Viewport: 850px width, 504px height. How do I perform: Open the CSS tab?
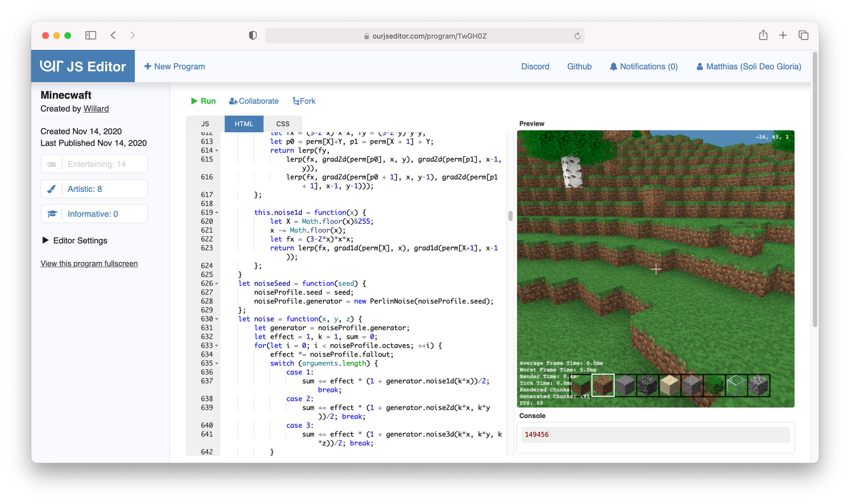(x=283, y=124)
